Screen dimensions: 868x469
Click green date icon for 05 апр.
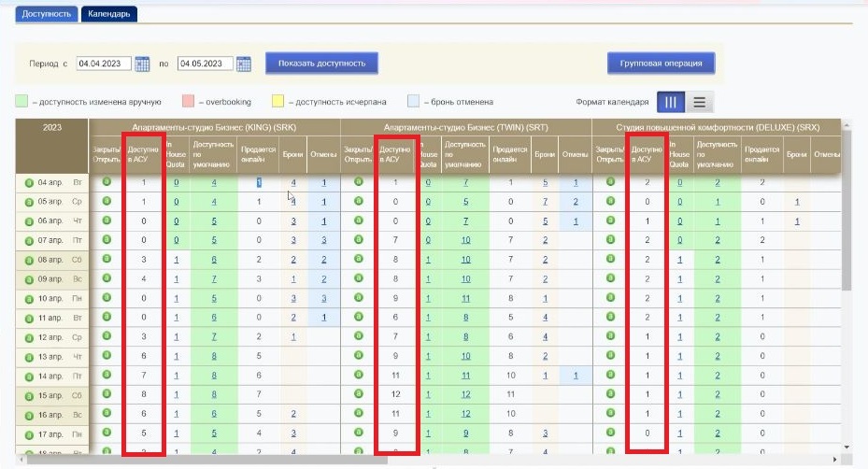[x=29, y=202]
